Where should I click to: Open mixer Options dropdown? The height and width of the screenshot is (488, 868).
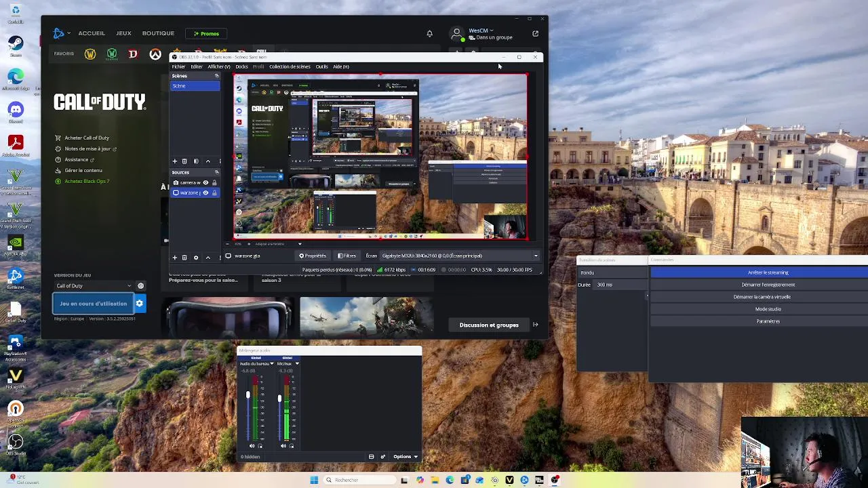pos(406,457)
